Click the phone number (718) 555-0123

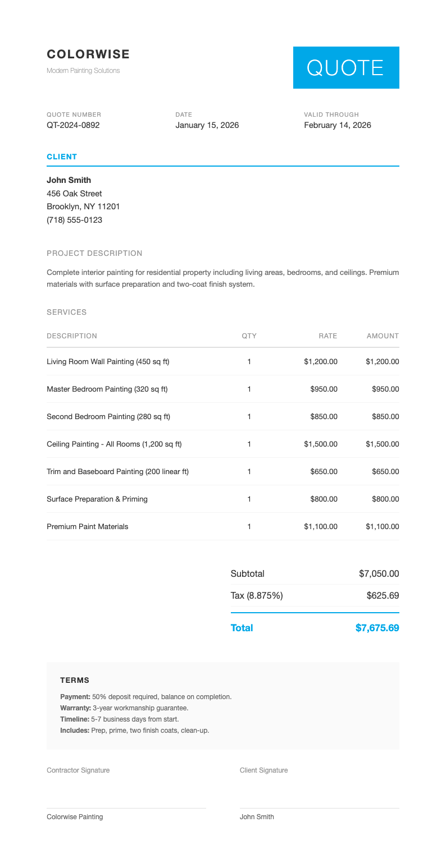pyautogui.click(x=74, y=220)
